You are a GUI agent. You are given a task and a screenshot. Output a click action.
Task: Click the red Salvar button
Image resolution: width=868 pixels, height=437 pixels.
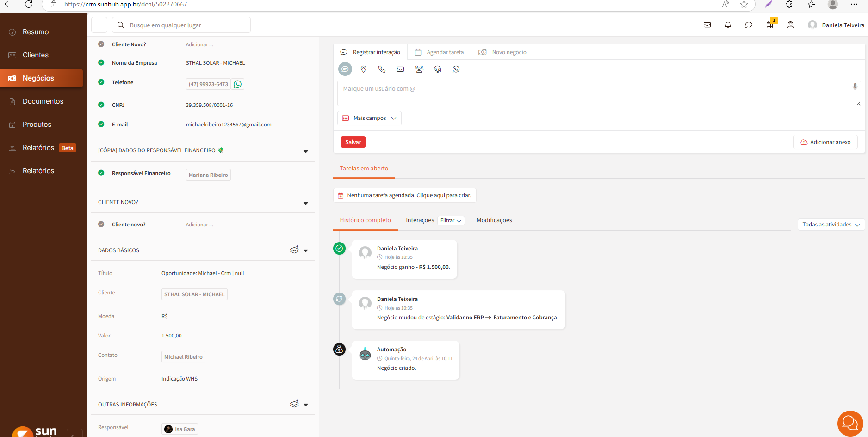353,142
